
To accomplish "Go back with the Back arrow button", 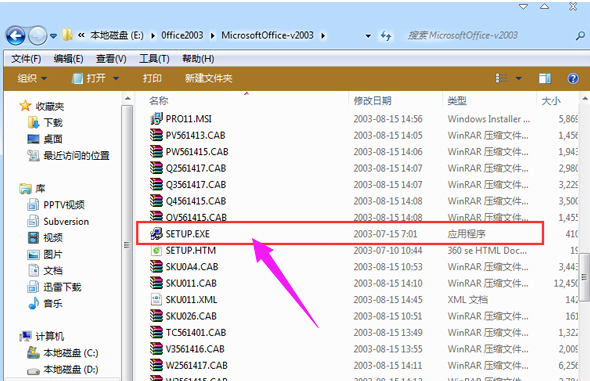I will pos(15,36).
